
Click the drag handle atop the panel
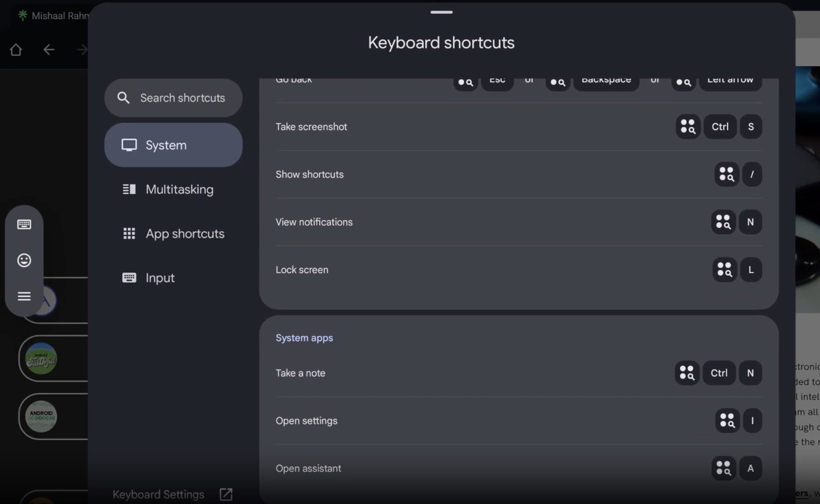pyautogui.click(x=441, y=12)
